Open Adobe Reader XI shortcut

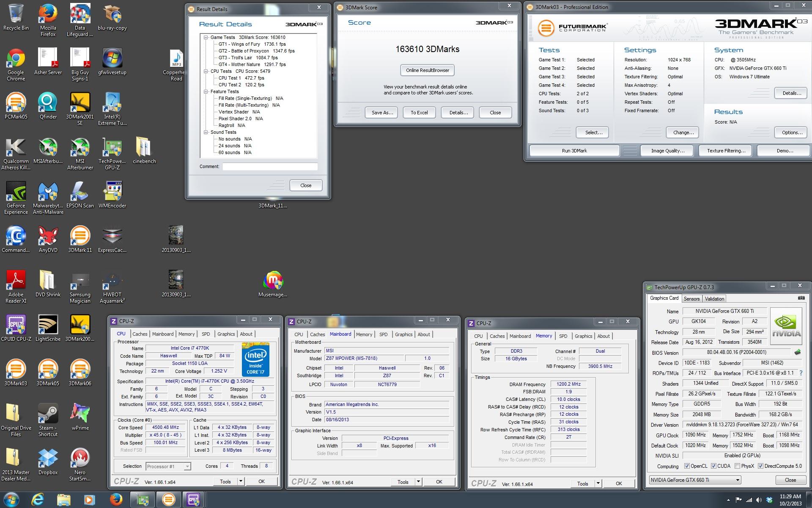[x=16, y=287]
